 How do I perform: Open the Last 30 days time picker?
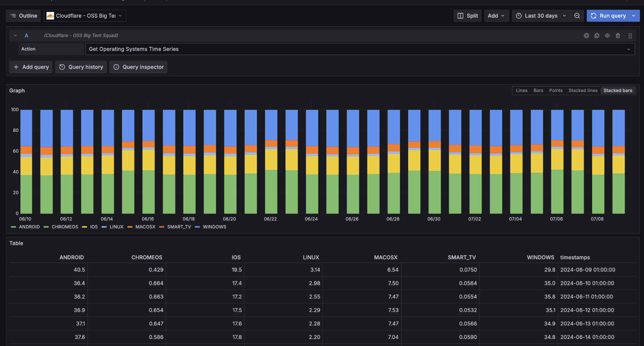[541, 15]
